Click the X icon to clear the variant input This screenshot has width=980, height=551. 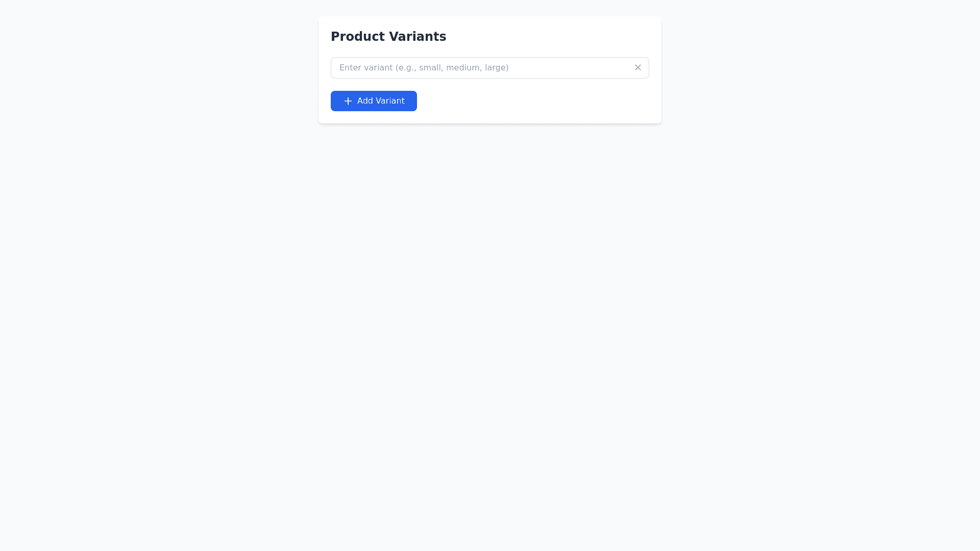pos(638,67)
